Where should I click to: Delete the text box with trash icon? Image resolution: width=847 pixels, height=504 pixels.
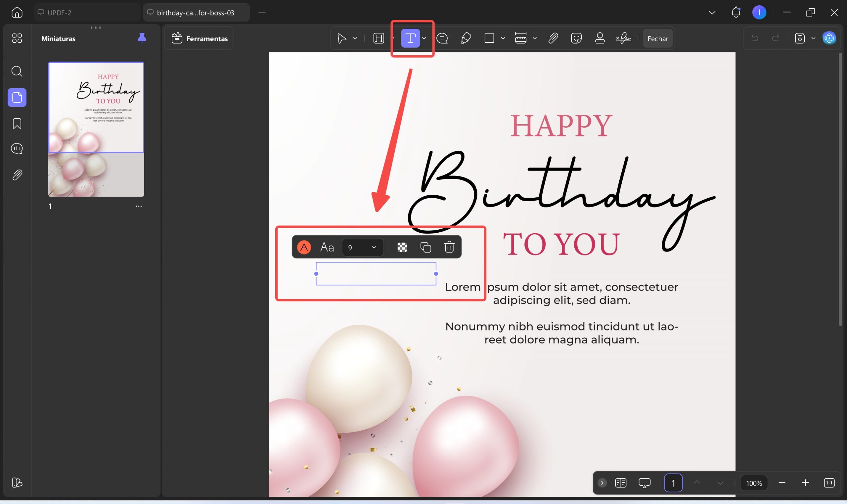(449, 247)
